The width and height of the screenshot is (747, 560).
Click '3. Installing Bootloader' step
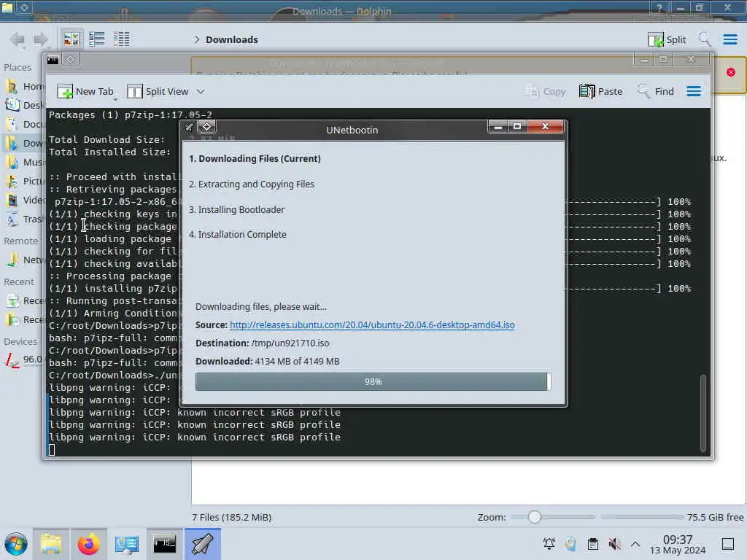(x=237, y=209)
